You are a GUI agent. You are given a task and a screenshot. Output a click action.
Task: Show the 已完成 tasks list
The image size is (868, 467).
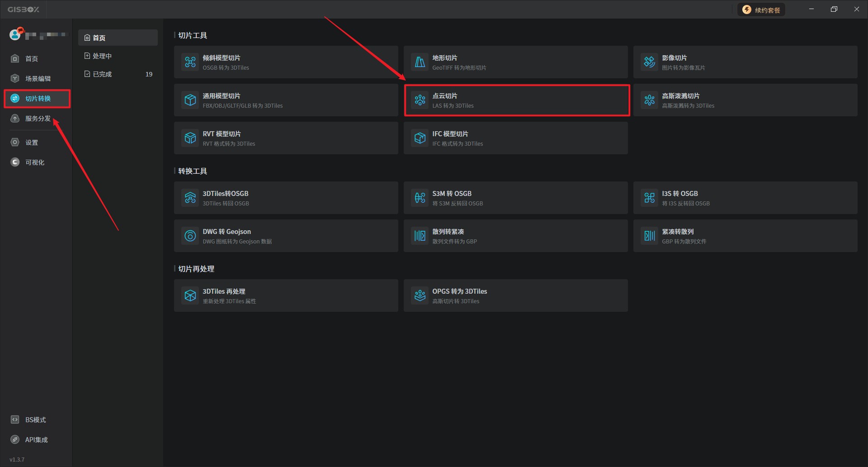tap(102, 74)
